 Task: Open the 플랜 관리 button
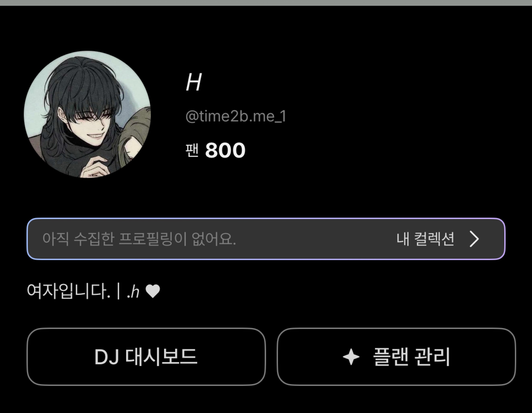(396, 357)
